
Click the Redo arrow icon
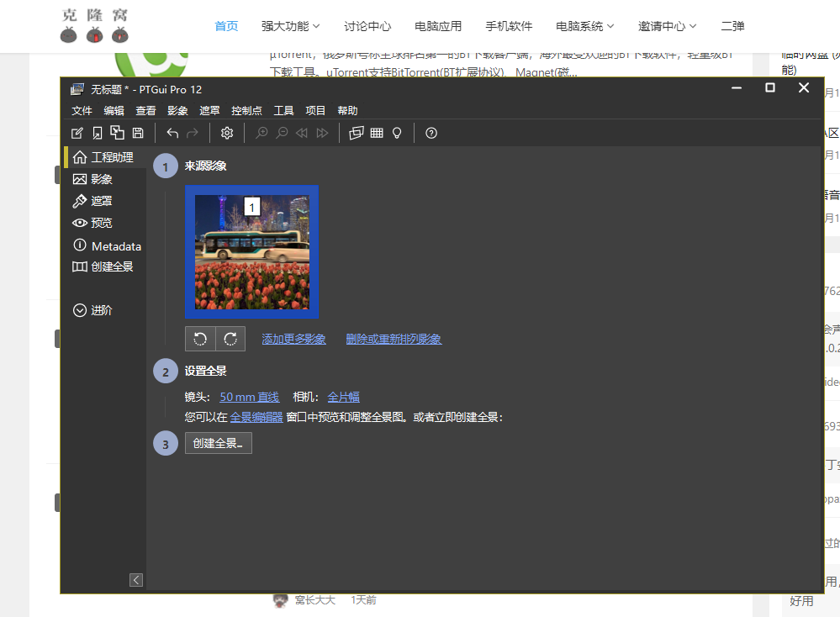click(193, 133)
